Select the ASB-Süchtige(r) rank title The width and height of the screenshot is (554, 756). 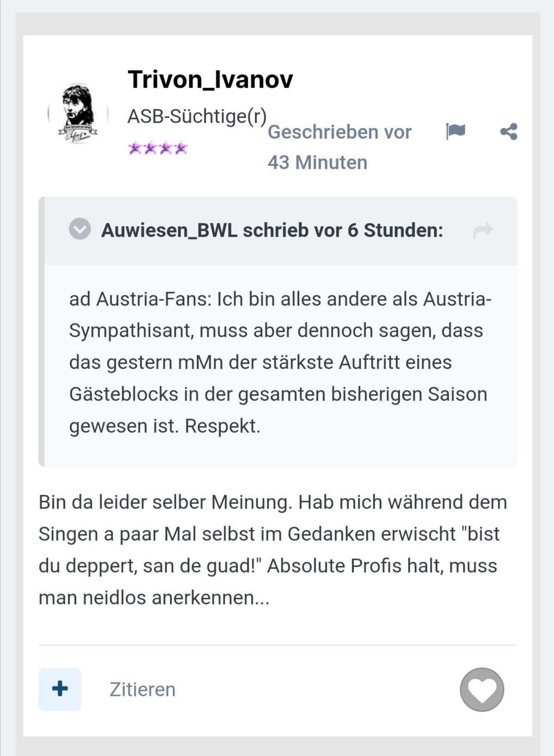click(197, 116)
